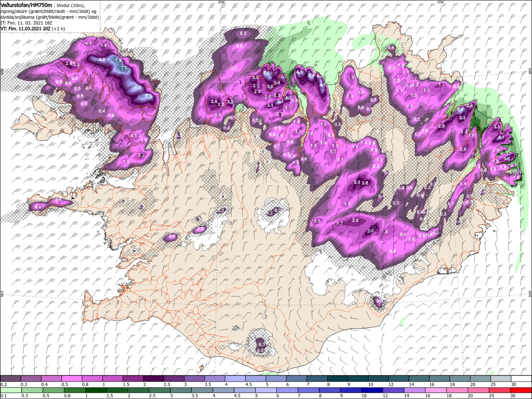
Task: Pick the snow-scale violet swatch labeled 3
Action: pos(194,379)
